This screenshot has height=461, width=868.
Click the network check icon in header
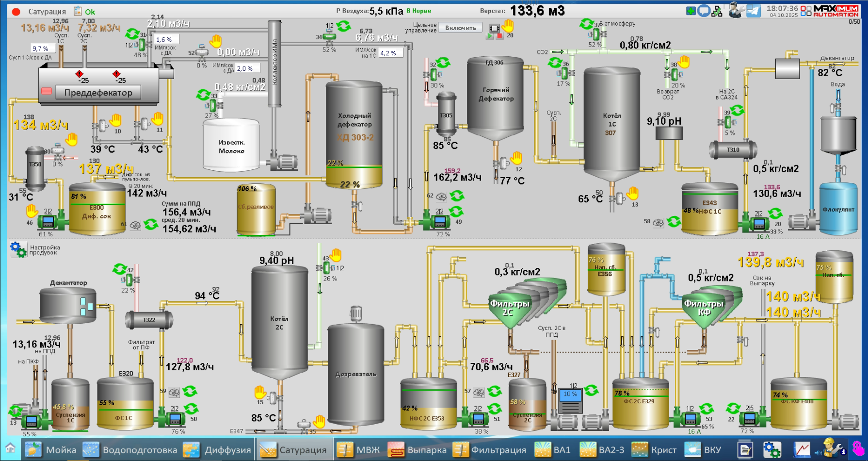click(x=717, y=11)
